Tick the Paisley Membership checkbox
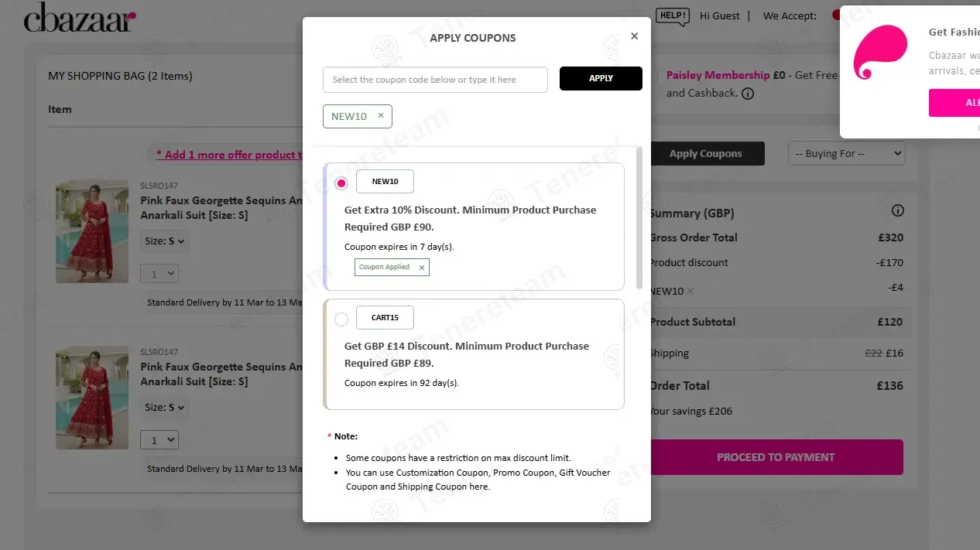 tap(654, 76)
